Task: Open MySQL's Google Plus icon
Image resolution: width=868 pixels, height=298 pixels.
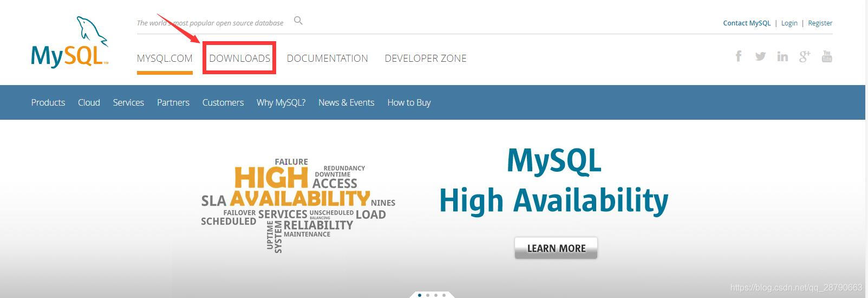Action: tap(805, 56)
